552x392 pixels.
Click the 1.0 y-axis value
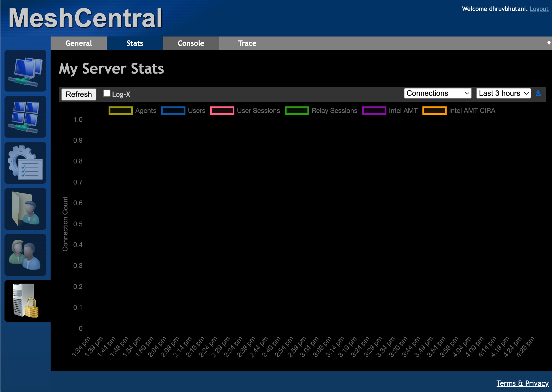point(78,120)
